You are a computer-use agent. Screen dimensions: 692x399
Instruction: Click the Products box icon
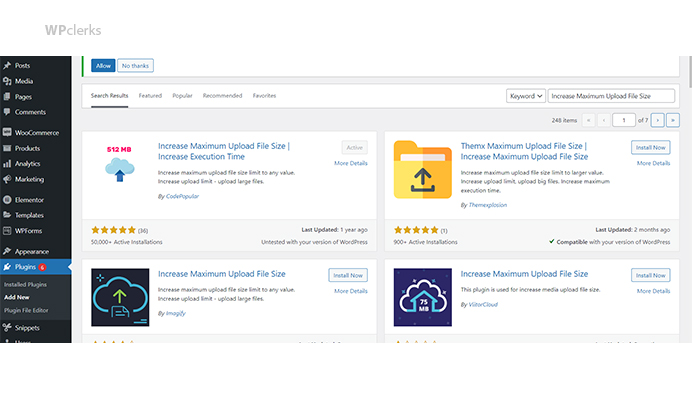pyautogui.click(x=7, y=148)
